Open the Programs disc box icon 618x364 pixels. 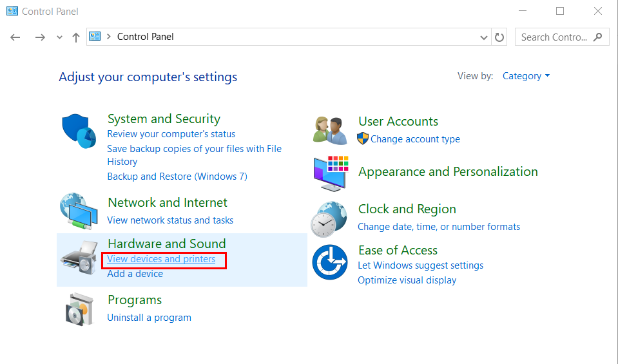(x=79, y=309)
